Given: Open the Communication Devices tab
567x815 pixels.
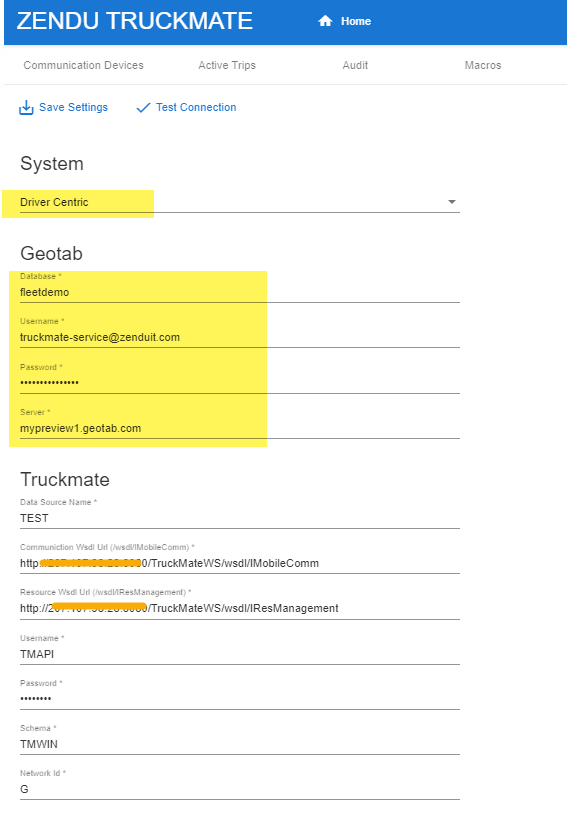Looking at the screenshot, I should [83, 65].
